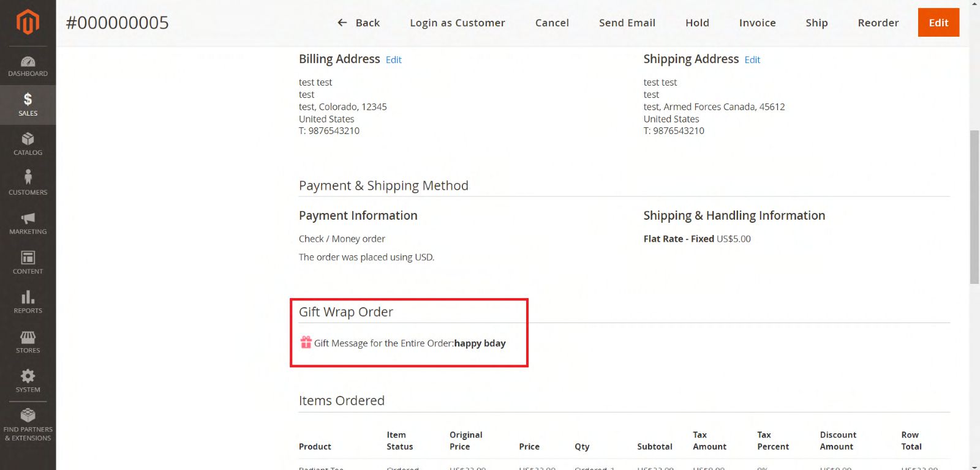
Task: Click Login as Customer
Action: [x=457, y=23]
